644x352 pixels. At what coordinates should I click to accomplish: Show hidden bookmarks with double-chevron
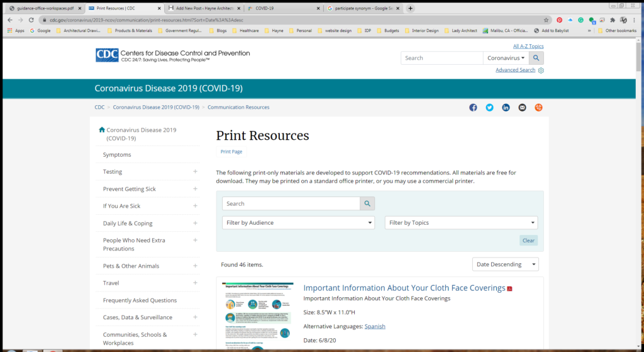589,30
